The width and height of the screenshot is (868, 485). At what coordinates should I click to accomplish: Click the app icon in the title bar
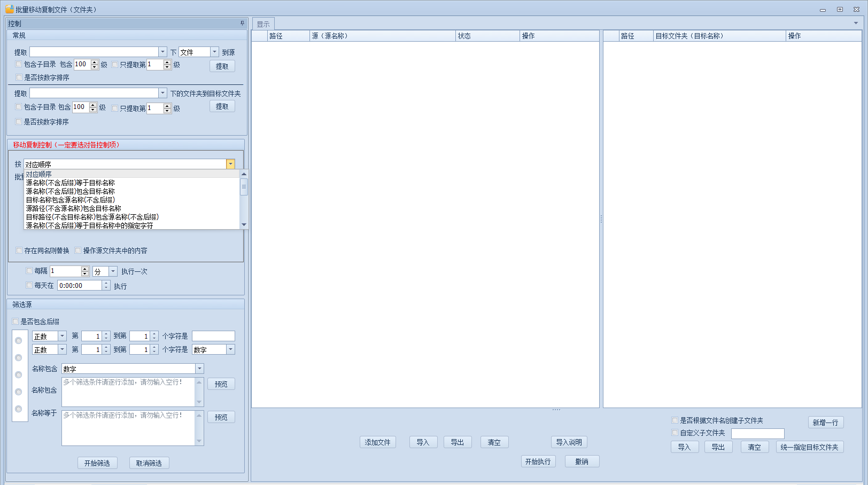(9, 9)
